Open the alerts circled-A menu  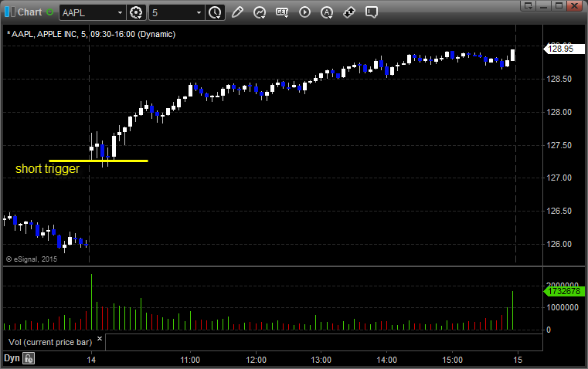tap(327, 12)
